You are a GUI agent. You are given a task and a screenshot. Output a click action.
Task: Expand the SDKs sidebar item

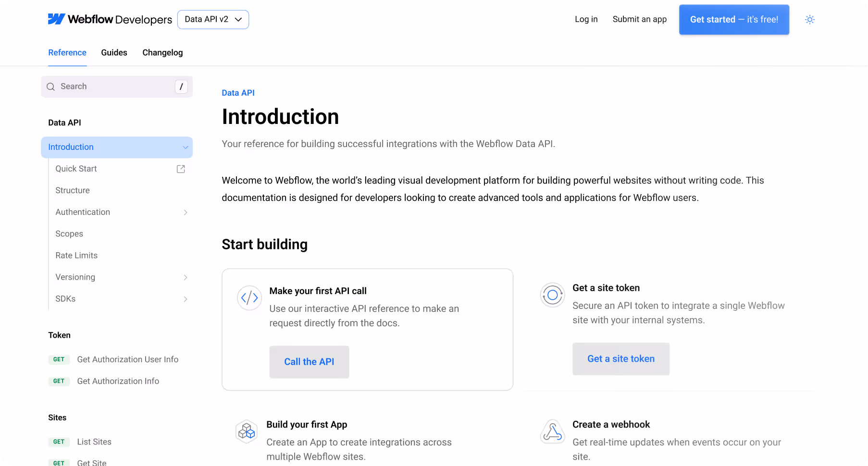tap(186, 299)
